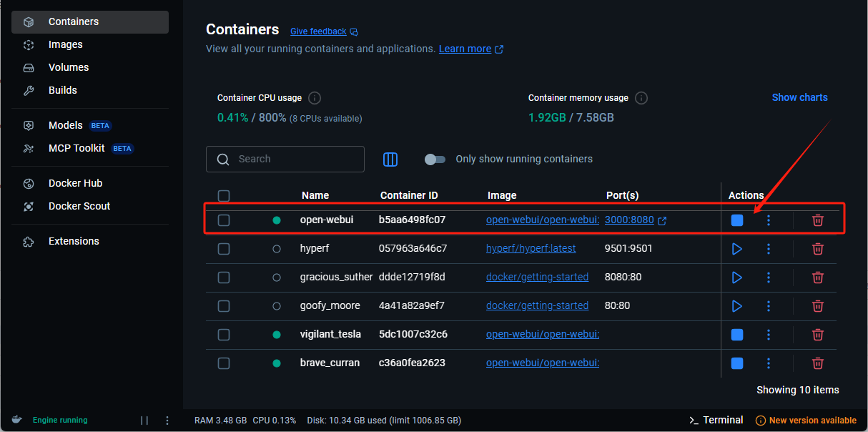Check the vigilant_tesla row checkbox
Image resolution: width=868 pixels, height=432 pixels.
pyautogui.click(x=224, y=335)
